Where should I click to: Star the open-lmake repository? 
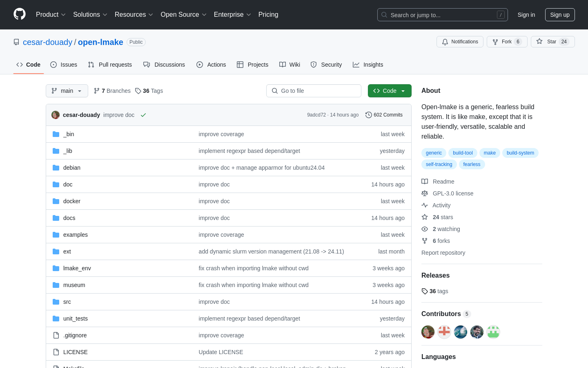coord(552,42)
